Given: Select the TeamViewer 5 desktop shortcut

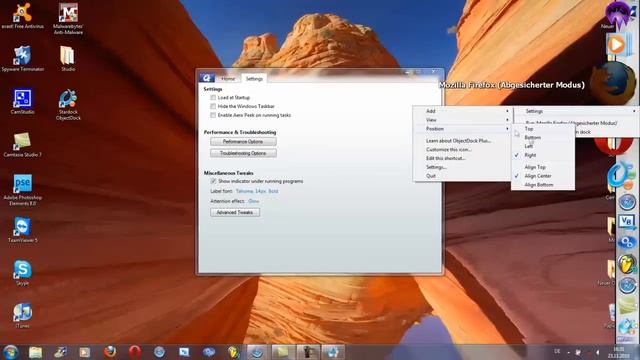Looking at the screenshot, I should coord(22,230).
